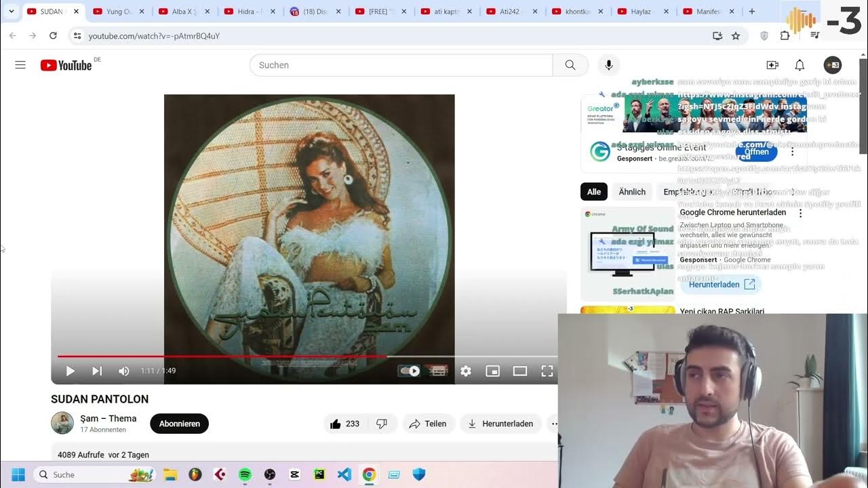Image resolution: width=868 pixels, height=488 pixels.
Task: Open OBS Studio from the taskbar
Action: click(270, 474)
